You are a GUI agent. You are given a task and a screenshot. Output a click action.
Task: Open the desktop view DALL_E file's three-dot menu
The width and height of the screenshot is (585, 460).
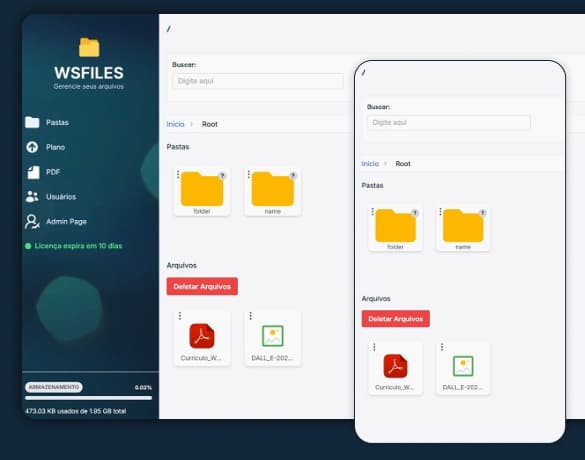tap(251, 316)
